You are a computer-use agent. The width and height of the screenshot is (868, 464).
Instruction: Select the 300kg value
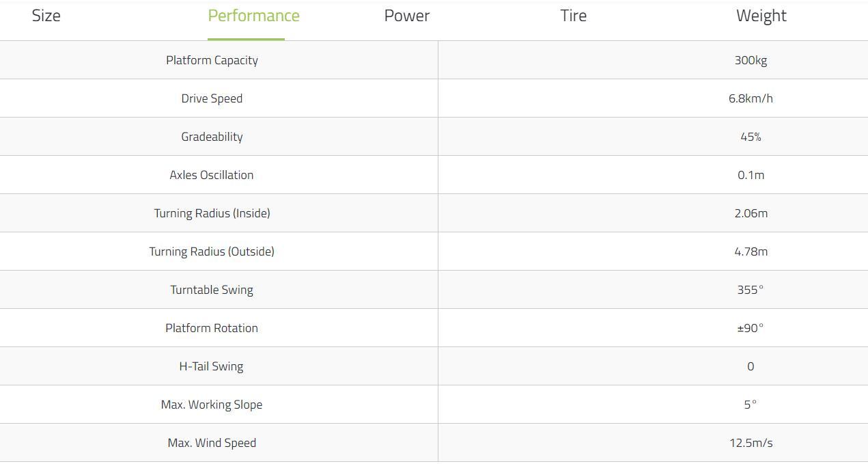pyautogui.click(x=751, y=60)
